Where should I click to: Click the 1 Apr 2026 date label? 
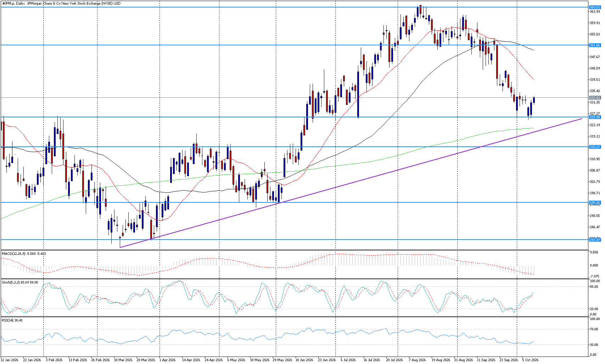pyautogui.click(x=168, y=360)
